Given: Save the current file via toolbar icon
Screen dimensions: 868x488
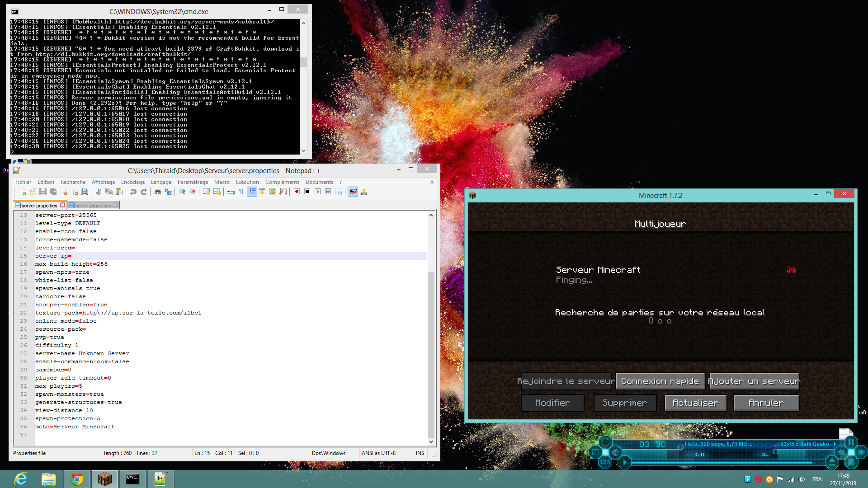Looking at the screenshot, I should (x=43, y=192).
